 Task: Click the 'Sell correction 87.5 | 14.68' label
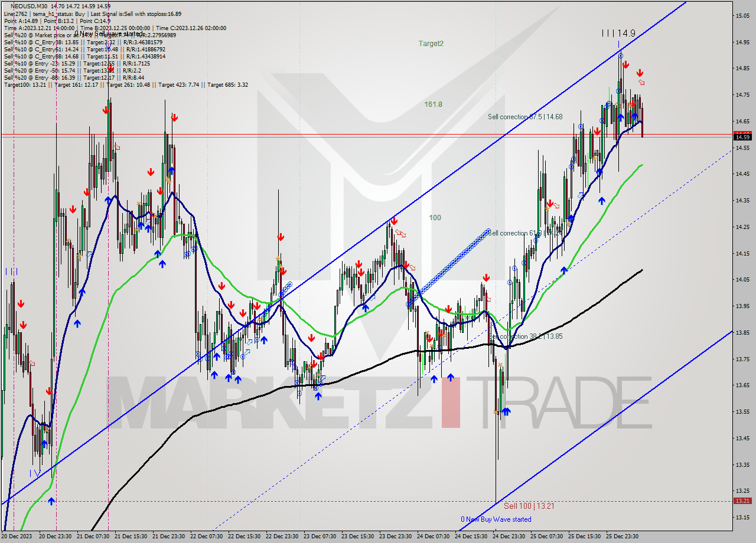pyautogui.click(x=525, y=117)
